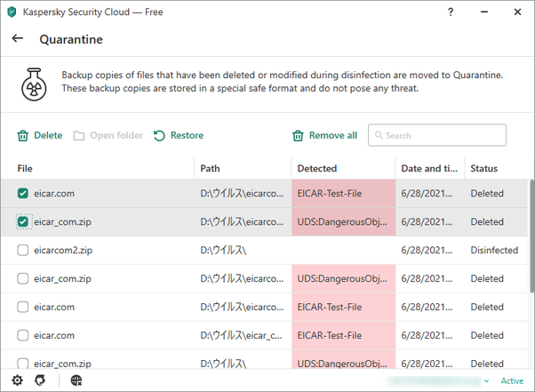This screenshot has height=392, width=535.
Task: Click in the Search input field
Action: [x=437, y=135]
